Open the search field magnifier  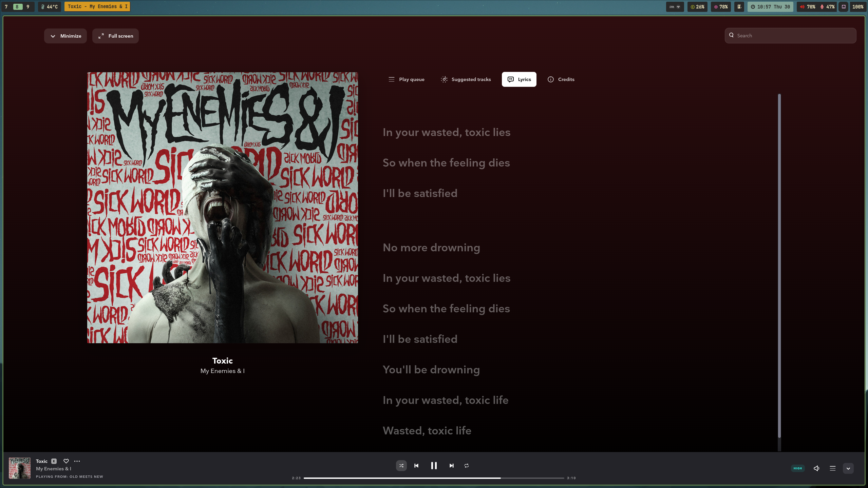(x=731, y=35)
